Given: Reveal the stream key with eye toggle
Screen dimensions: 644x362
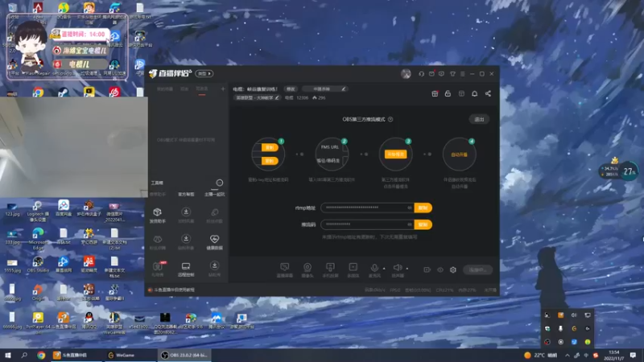Looking at the screenshot, I should tap(410, 224).
